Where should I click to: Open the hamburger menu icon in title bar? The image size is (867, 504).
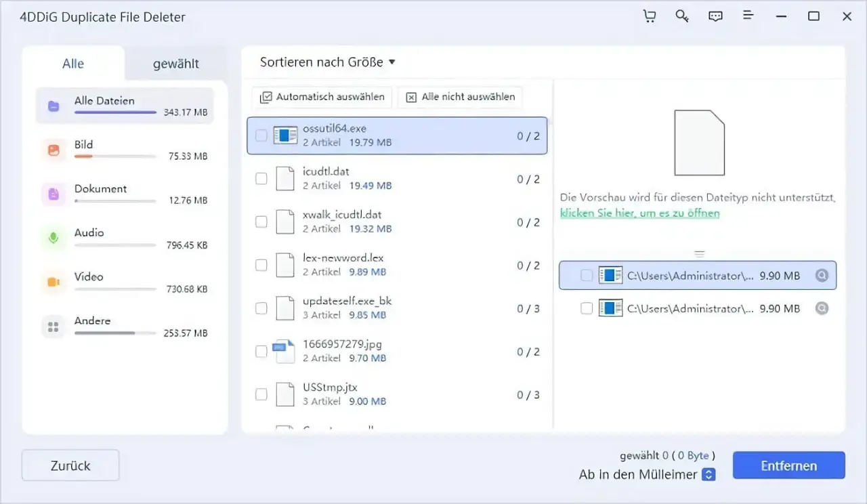[748, 16]
